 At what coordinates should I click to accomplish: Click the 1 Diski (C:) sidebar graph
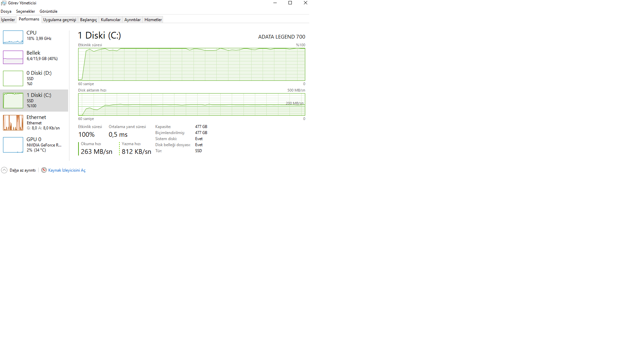(13, 100)
